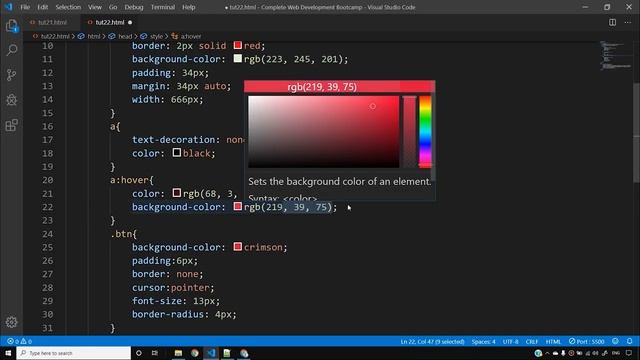
Task: Click html in the breadcrumb path
Action: (93, 36)
